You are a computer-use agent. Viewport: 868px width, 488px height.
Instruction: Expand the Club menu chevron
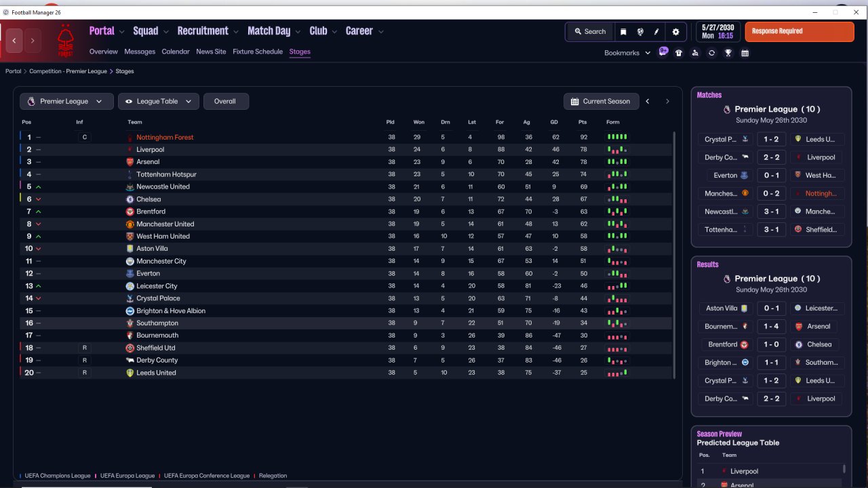click(334, 32)
